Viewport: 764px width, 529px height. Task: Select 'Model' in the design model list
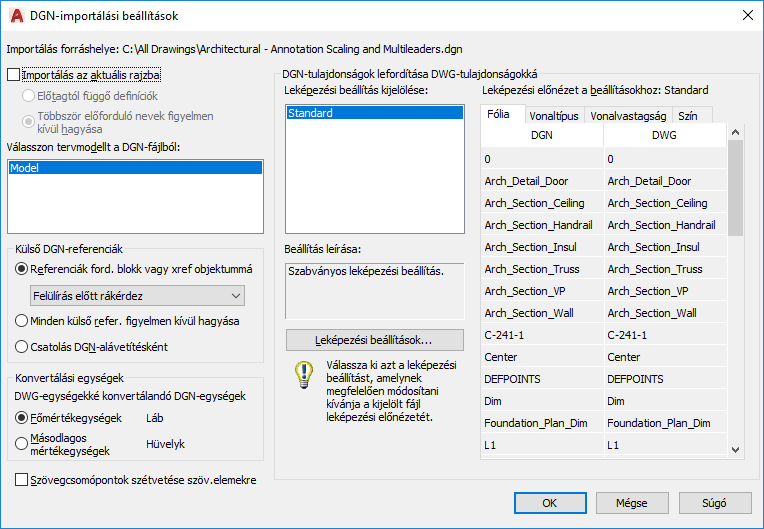(x=135, y=168)
